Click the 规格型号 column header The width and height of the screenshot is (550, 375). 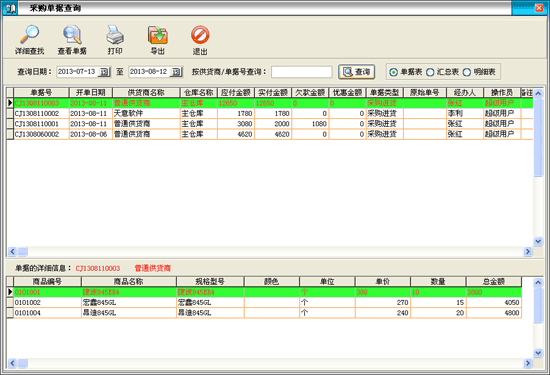(x=210, y=281)
